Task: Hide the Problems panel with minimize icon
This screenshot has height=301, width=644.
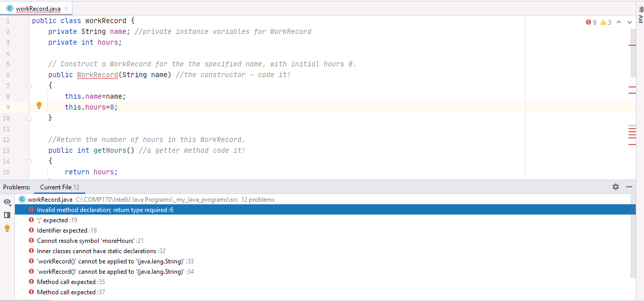Action: click(x=630, y=187)
